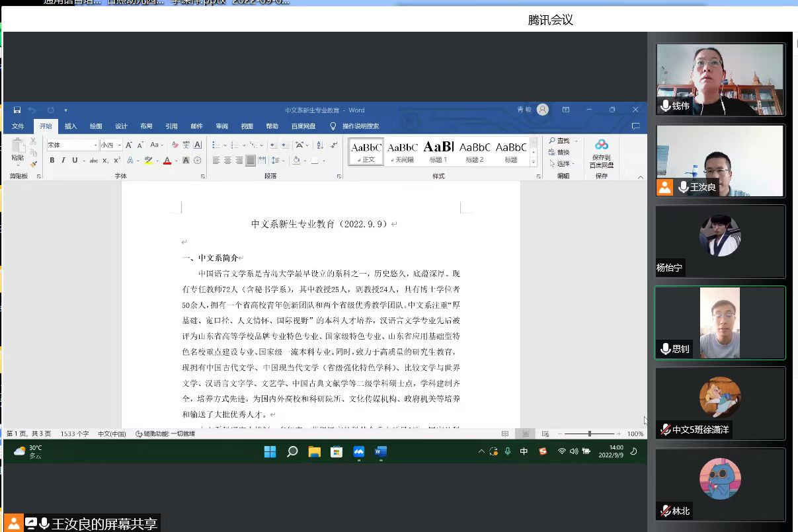Center-align the paragraph text

click(x=227, y=161)
